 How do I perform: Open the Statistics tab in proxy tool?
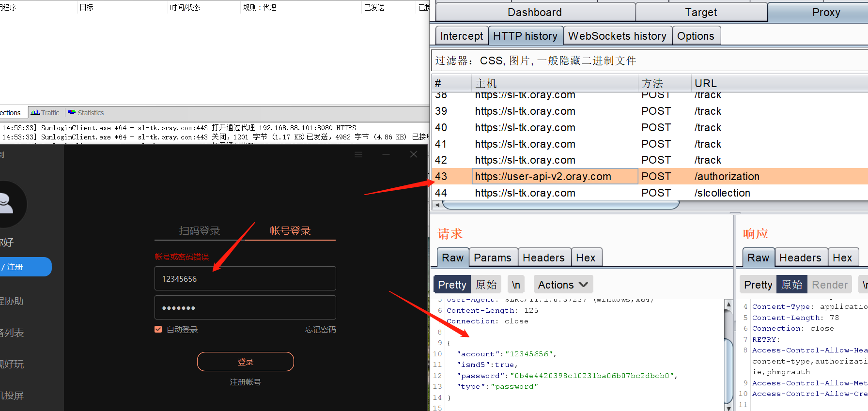[86, 113]
